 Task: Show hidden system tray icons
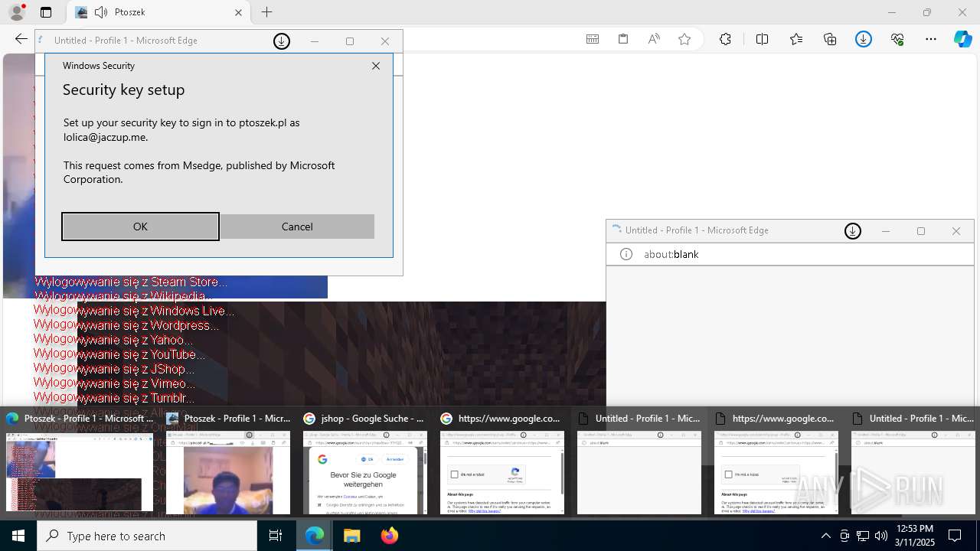pos(825,536)
